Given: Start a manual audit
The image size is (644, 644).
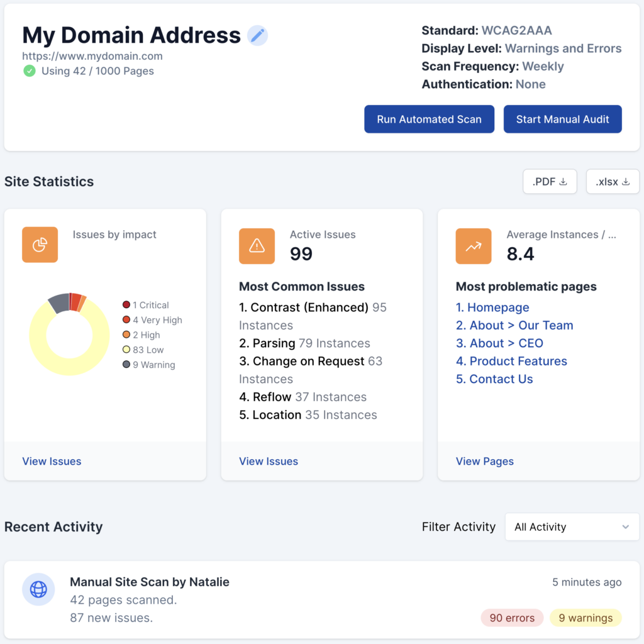Looking at the screenshot, I should [562, 119].
